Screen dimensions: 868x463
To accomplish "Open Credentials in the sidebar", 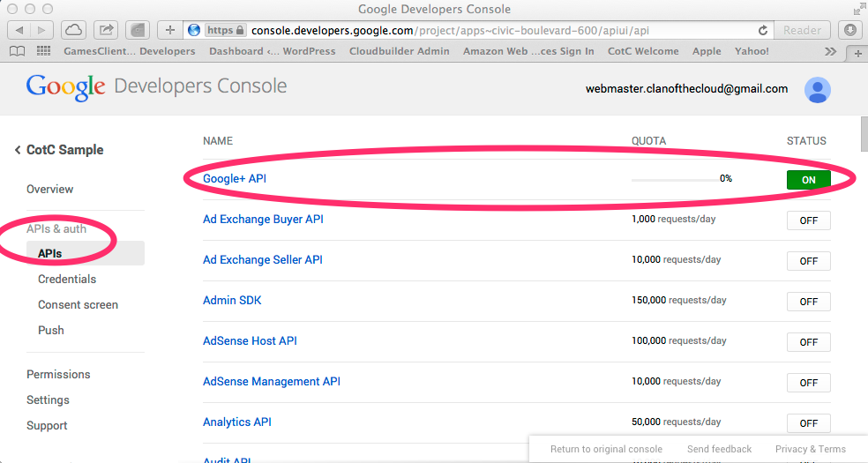I will coord(67,280).
